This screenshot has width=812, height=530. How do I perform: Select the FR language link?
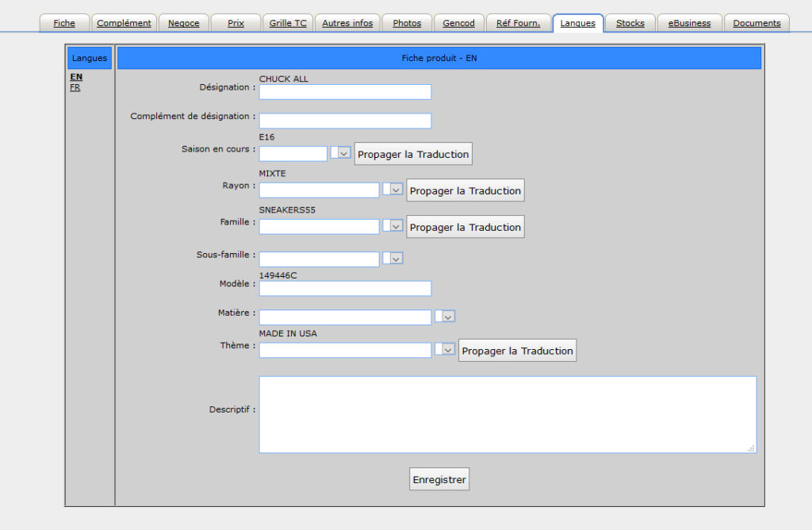click(75, 88)
